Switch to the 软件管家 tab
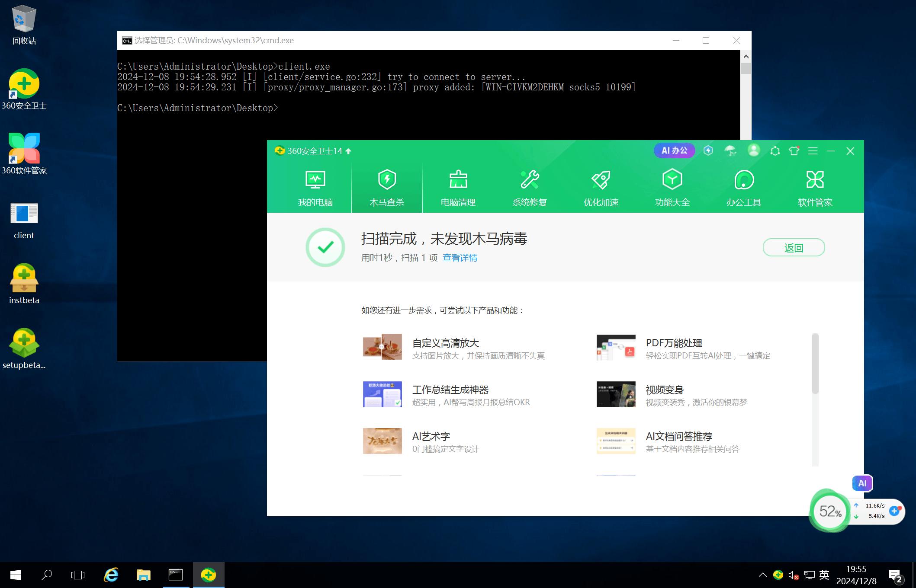The image size is (916, 588). coord(815,188)
